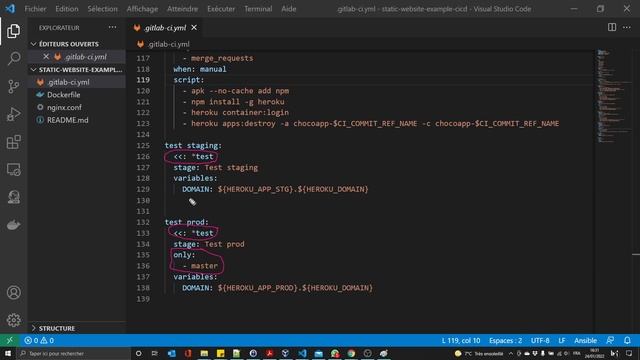Open README.md in file tree
This screenshot has width=640, height=360.
click(67, 120)
